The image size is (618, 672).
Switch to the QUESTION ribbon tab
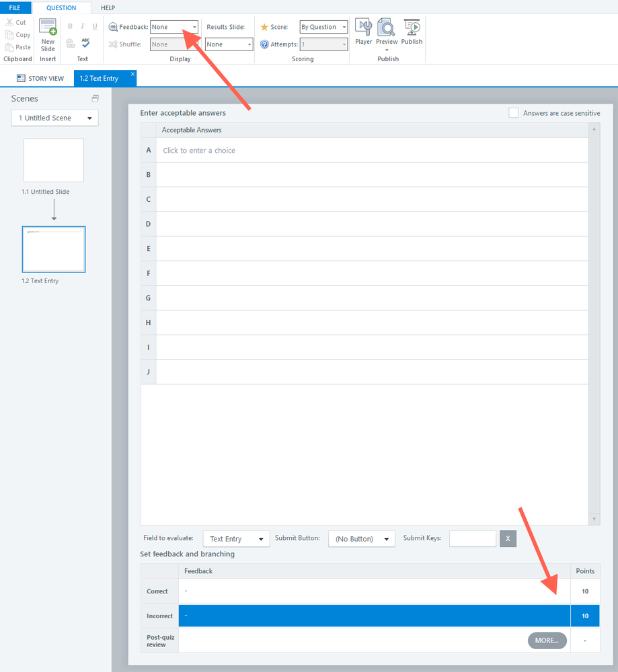61,7
